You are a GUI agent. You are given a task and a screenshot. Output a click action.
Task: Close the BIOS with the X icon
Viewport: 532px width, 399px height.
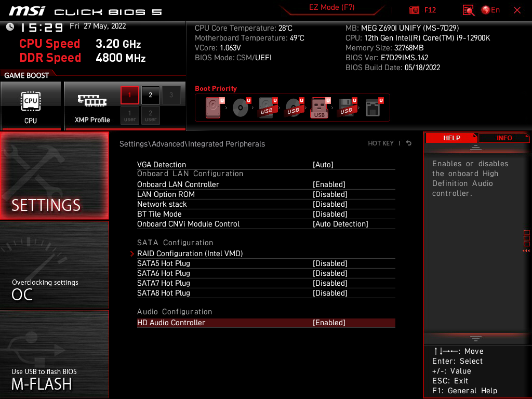click(517, 10)
